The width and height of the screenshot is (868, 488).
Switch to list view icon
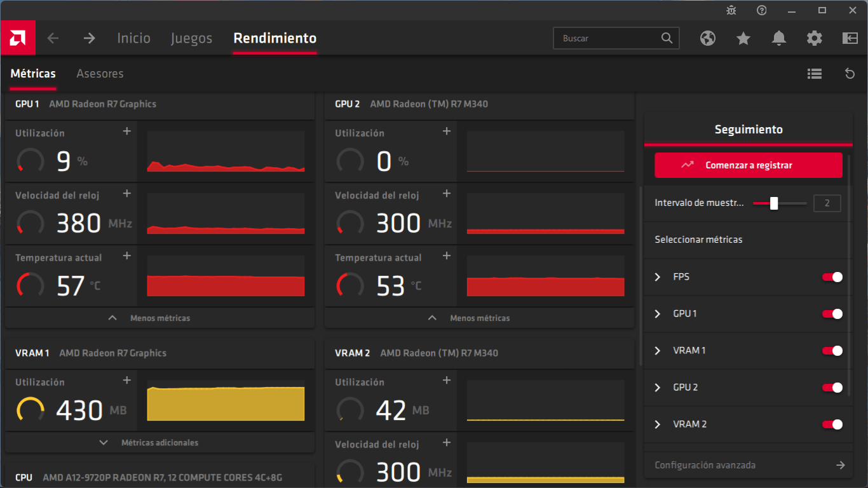point(815,74)
